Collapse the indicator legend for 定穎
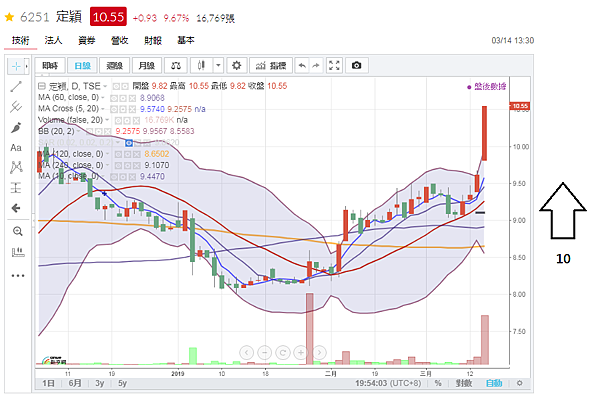This screenshot has width=600, height=400. 42,86
